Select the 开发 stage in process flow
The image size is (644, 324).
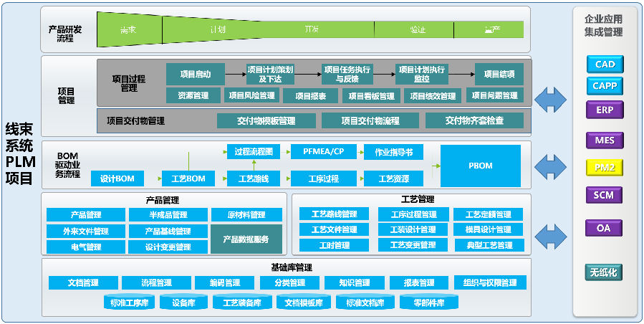click(x=312, y=29)
